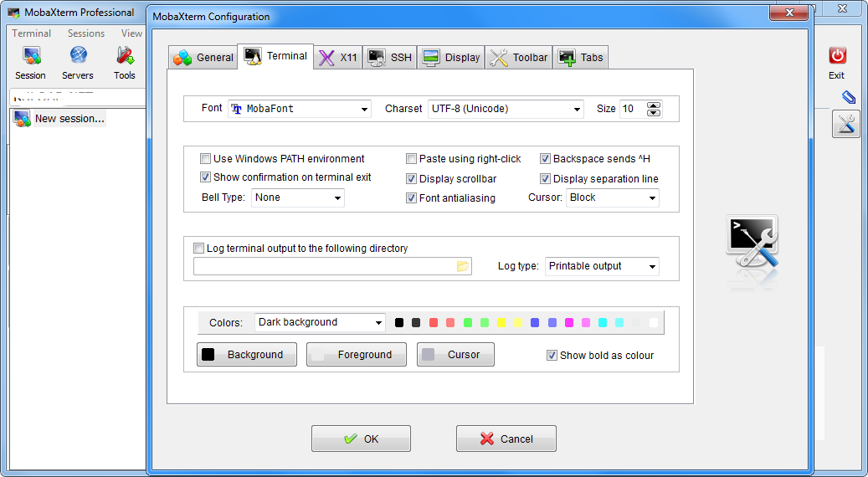Open the Tools icon in main toolbar
Screen dimensions: 868x477
125,56
